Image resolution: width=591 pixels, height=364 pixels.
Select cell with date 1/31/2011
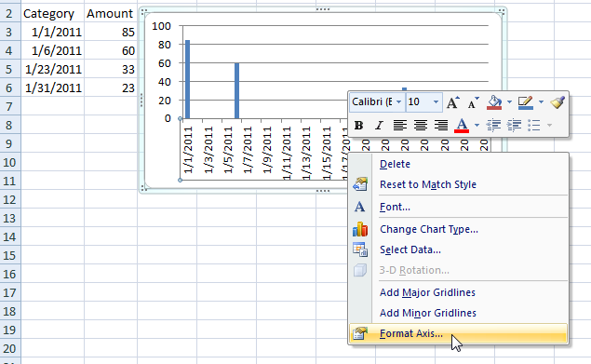click(52, 88)
